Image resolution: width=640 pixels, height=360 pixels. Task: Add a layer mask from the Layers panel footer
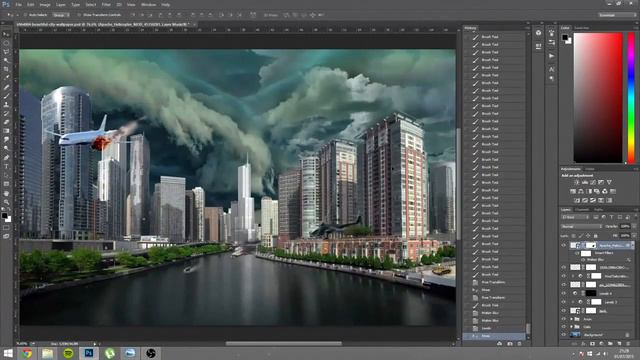click(x=592, y=344)
